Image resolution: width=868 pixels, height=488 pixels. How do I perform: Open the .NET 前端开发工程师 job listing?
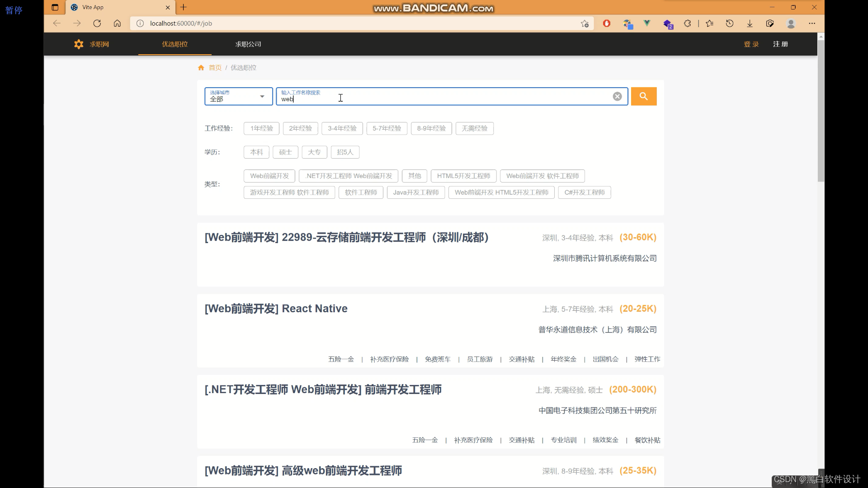point(323,389)
